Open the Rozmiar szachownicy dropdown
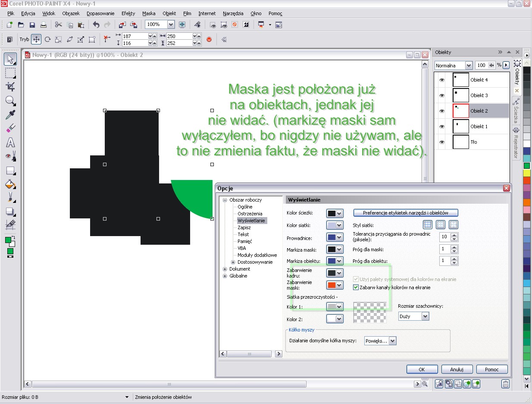This screenshot has width=532, height=404. [x=425, y=316]
